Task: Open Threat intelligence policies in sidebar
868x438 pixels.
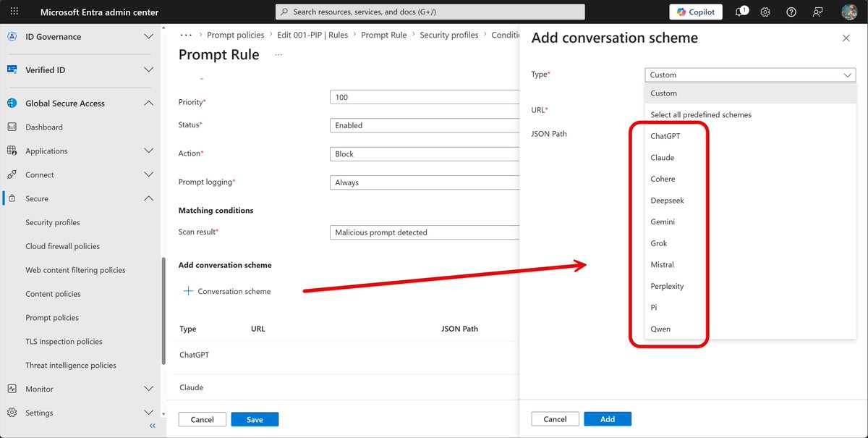Action: coord(71,366)
